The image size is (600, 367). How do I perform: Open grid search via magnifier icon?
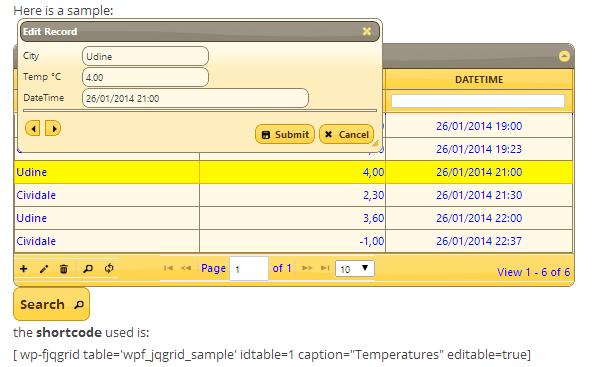(88, 269)
